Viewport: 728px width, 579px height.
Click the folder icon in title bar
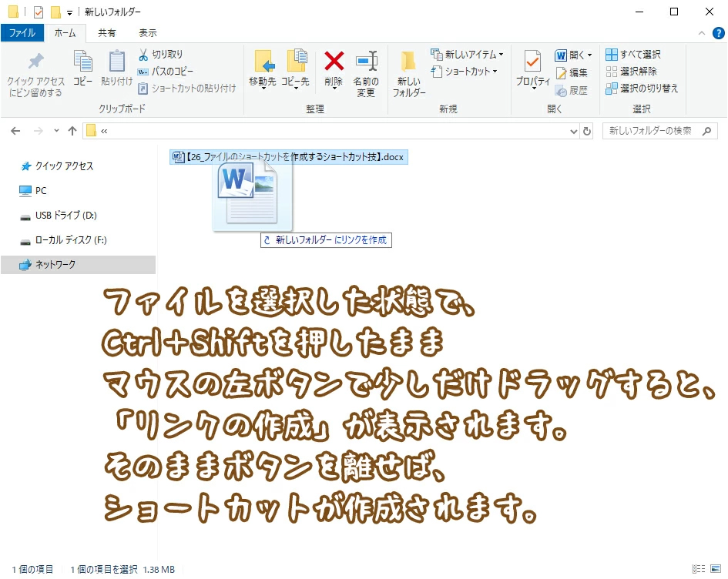point(13,12)
